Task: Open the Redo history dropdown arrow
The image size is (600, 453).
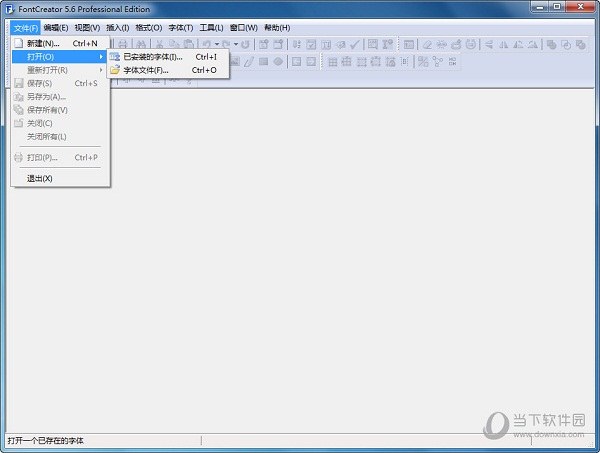Action: coord(236,44)
